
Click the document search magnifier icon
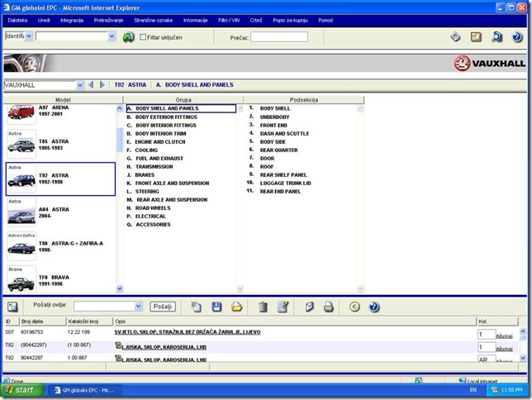[x=497, y=36]
